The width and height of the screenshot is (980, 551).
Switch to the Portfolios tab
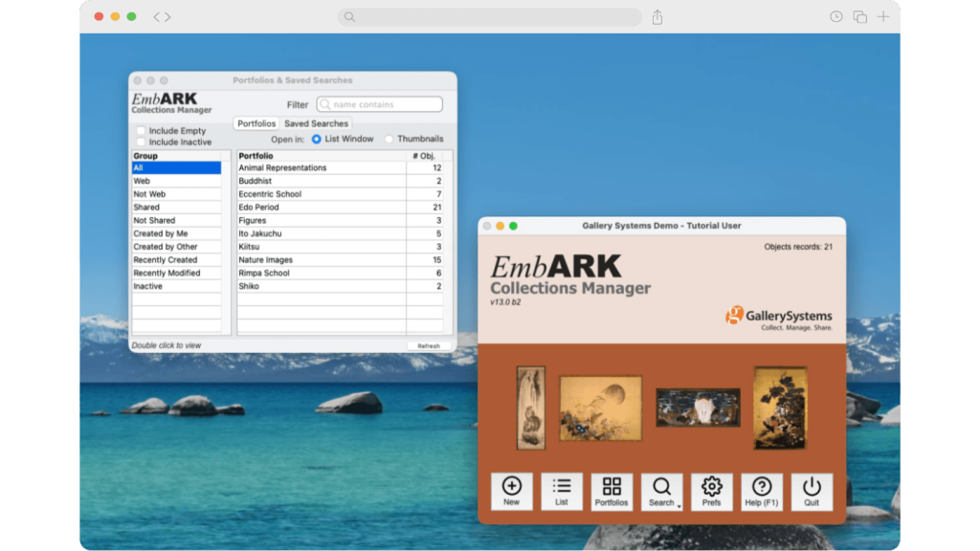[x=256, y=123]
